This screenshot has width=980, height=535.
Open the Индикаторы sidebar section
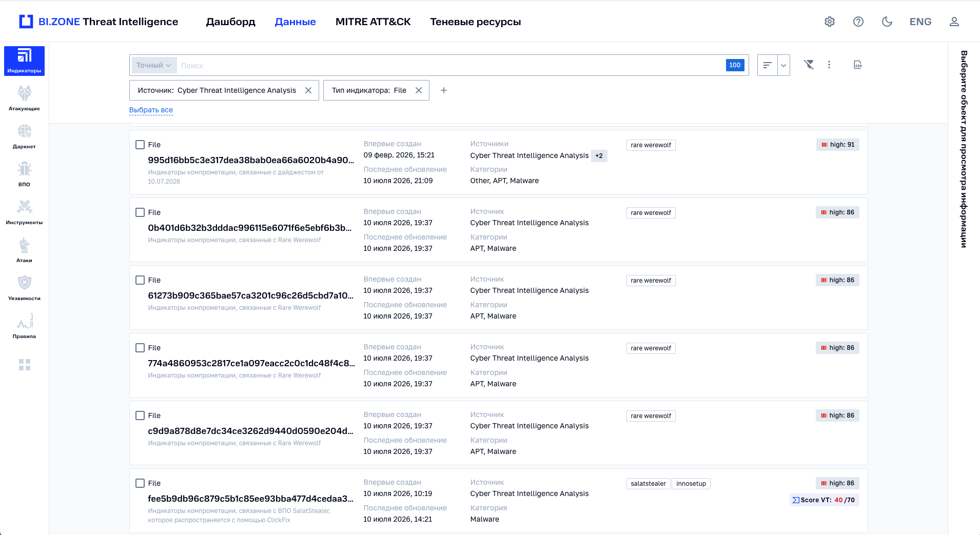point(24,61)
